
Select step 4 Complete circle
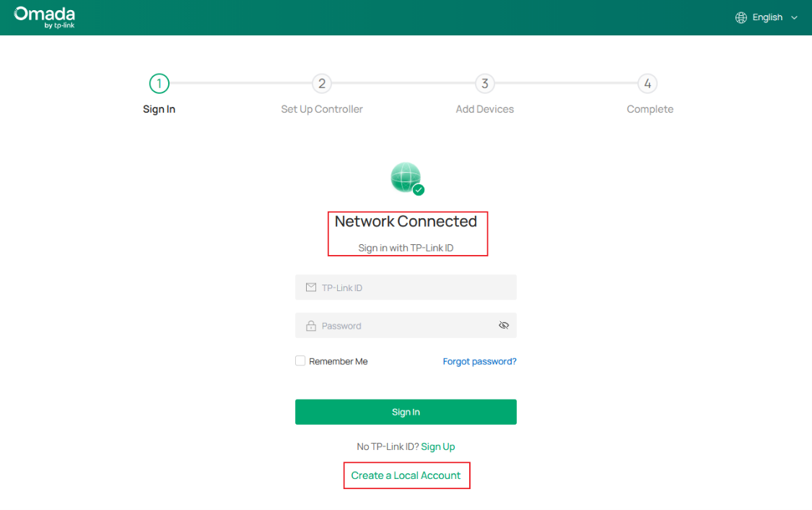(x=647, y=84)
